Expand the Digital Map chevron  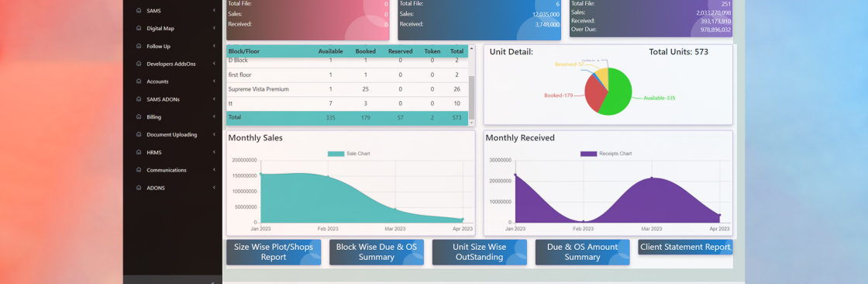pos(214,28)
